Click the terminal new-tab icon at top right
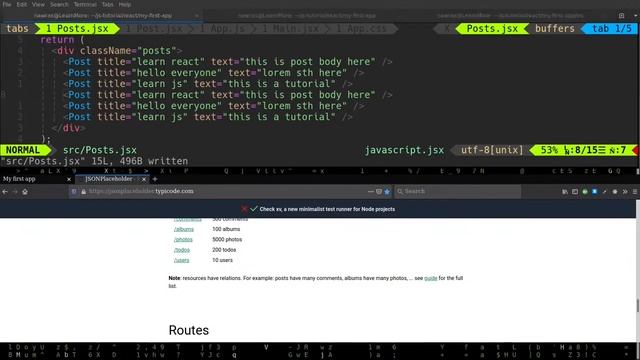 (x=621, y=16)
